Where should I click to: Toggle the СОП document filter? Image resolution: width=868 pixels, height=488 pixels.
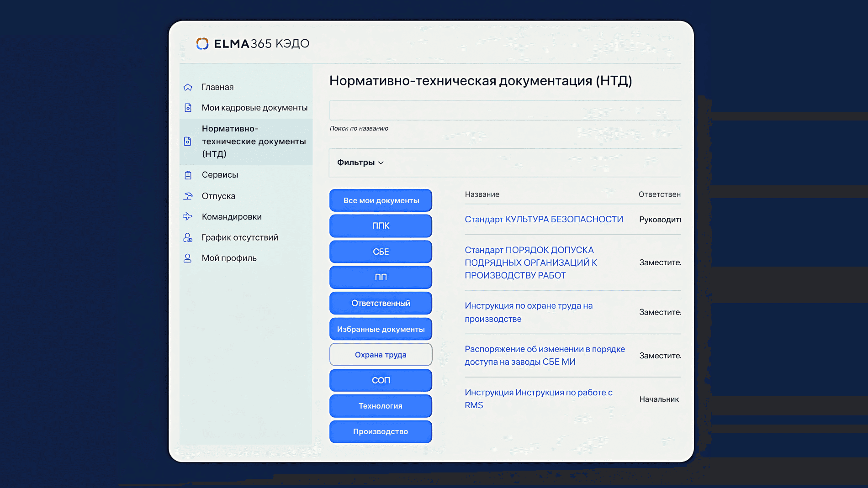381,380
